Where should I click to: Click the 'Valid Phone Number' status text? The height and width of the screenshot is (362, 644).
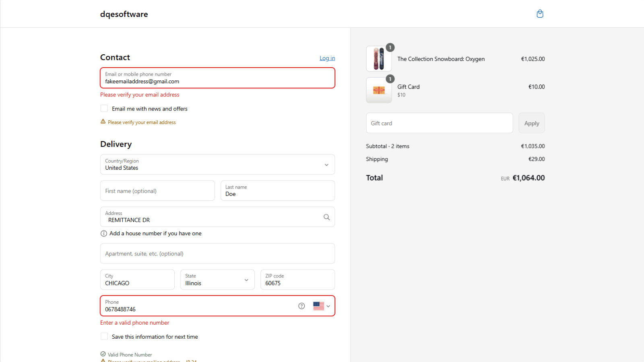tap(130, 355)
